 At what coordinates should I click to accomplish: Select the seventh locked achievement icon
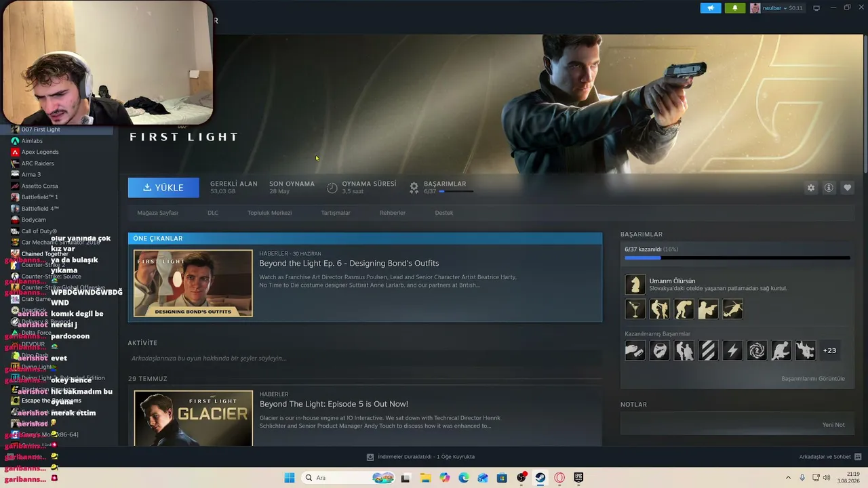(781, 350)
